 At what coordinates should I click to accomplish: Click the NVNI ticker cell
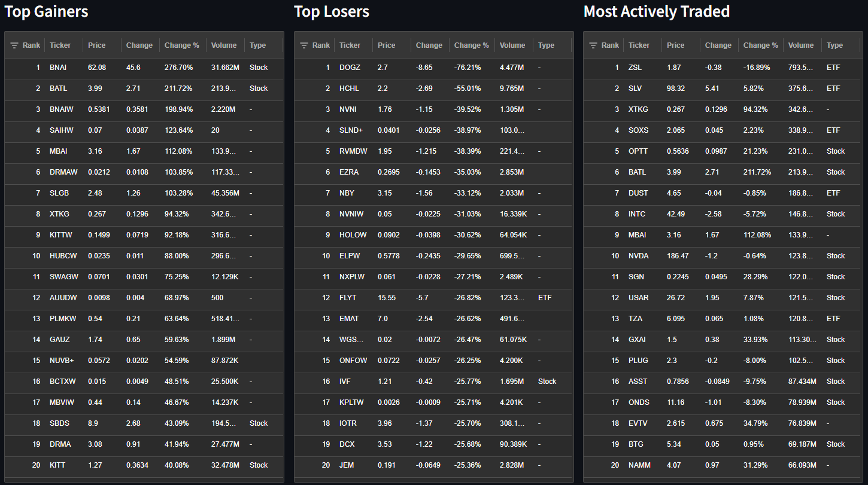[348, 109]
